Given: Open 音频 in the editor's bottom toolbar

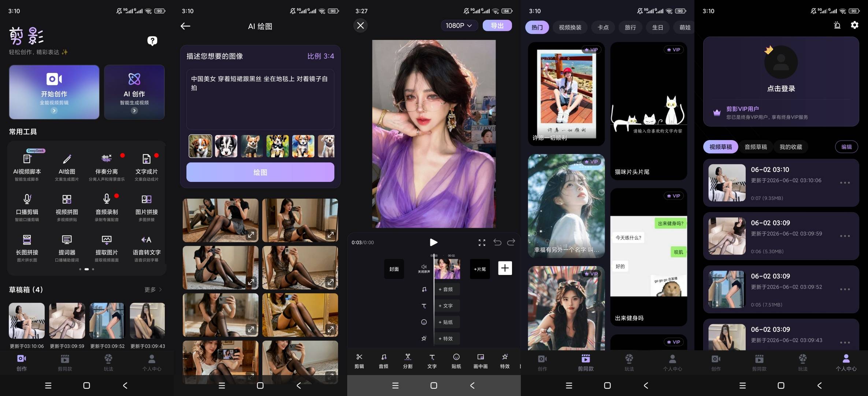Looking at the screenshot, I should [383, 361].
